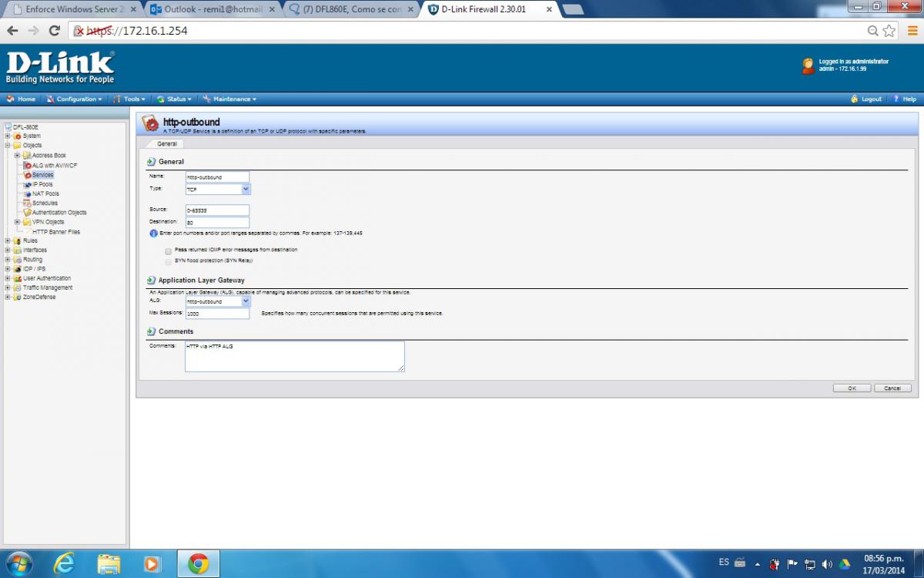Click the Comments text area

295,357
